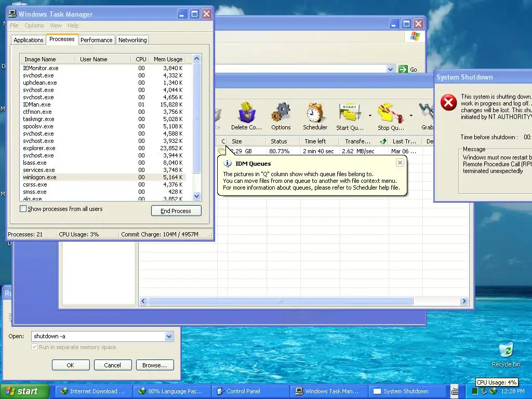Select taskmgr.exe process row

(103, 119)
